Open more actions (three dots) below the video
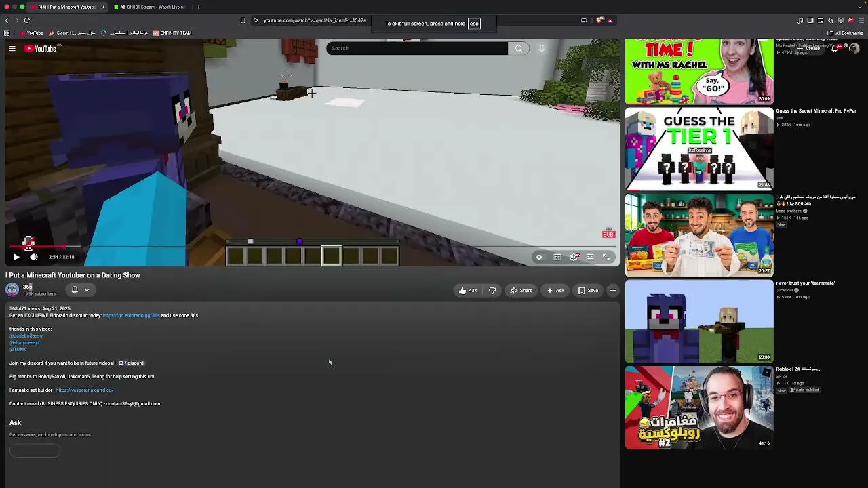The width and height of the screenshot is (868, 488). (x=613, y=291)
